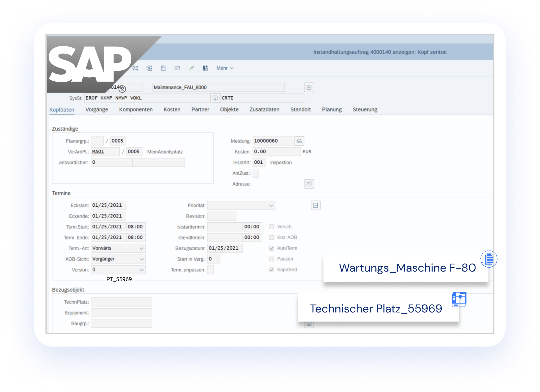
Task: Click the status info icon next to CRTE
Action: click(x=215, y=98)
